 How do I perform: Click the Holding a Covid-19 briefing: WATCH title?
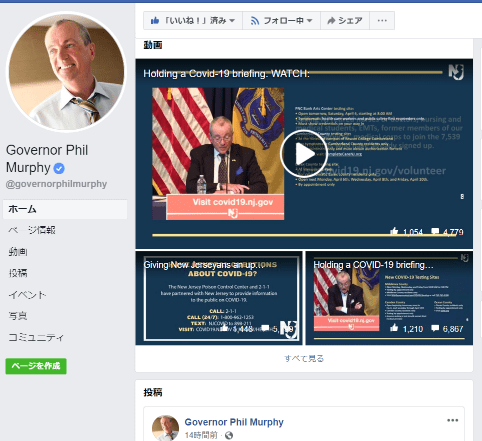[226, 74]
